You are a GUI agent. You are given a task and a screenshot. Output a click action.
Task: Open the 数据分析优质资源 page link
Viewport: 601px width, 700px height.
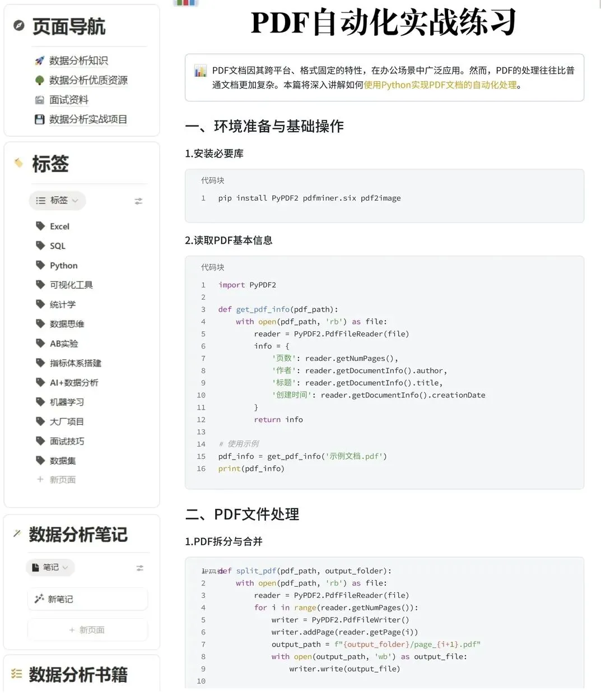pos(88,80)
